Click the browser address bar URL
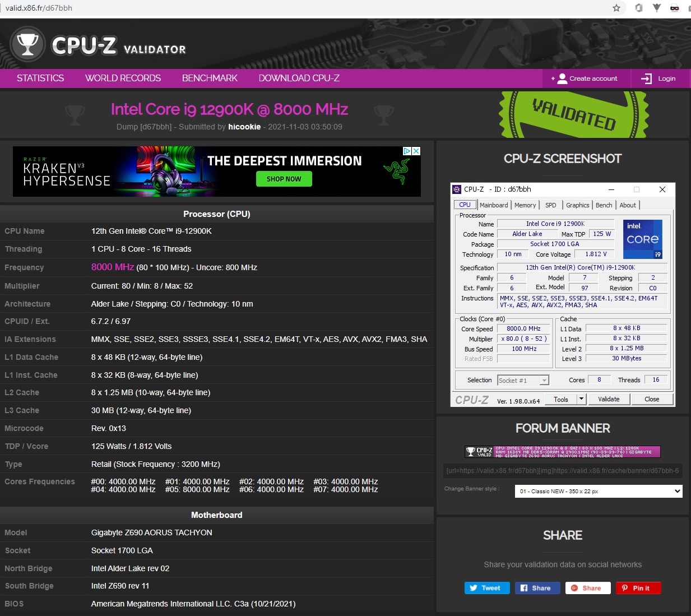This screenshot has height=616, width=691. [x=39, y=8]
